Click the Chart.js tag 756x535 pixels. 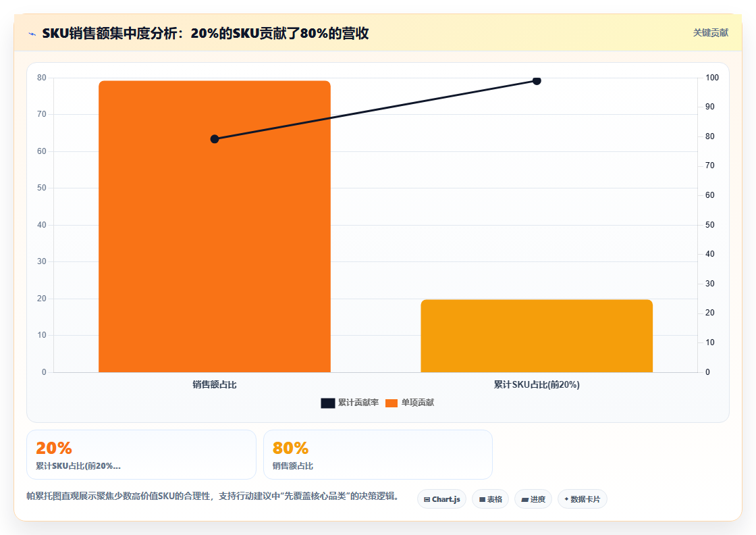click(441, 499)
